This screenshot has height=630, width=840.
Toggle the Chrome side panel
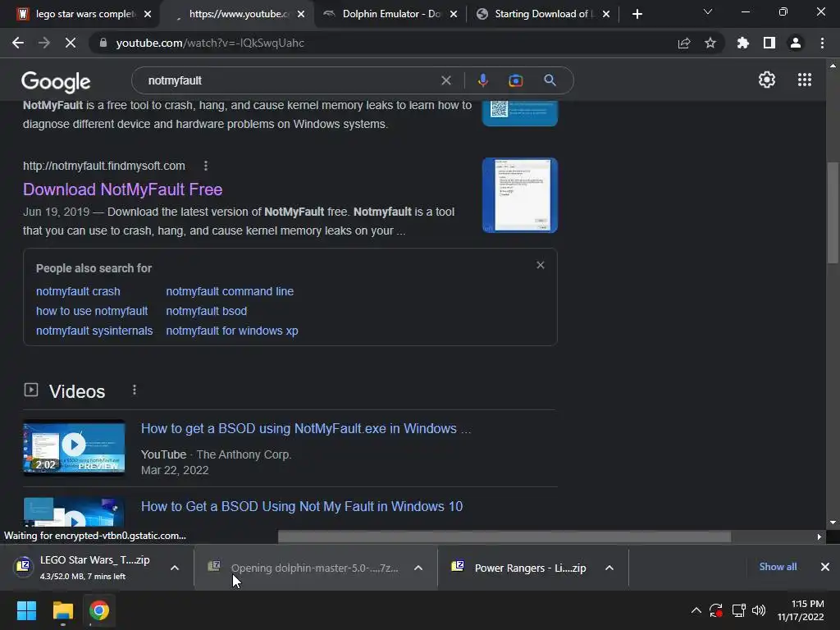(769, 43)
